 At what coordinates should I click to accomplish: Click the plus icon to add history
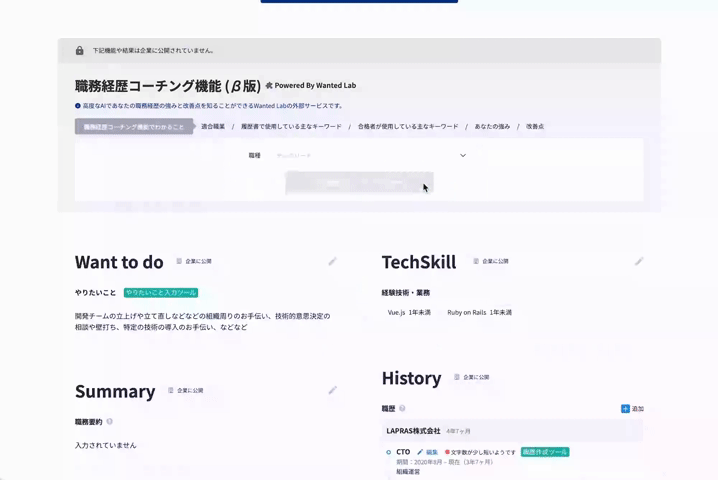click(x=625, y=409)
